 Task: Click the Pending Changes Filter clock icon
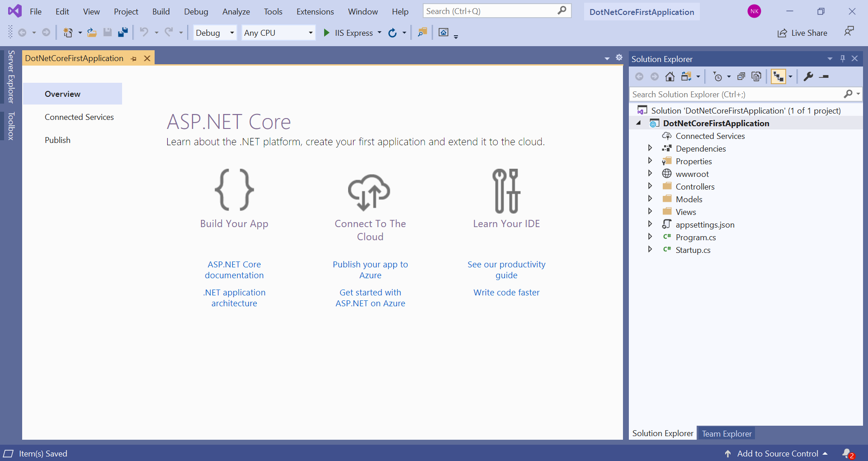tap(717, 76)
